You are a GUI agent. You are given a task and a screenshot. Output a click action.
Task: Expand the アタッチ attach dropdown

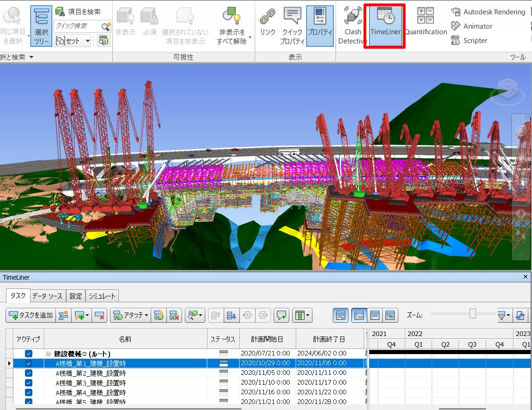(131, 316)
